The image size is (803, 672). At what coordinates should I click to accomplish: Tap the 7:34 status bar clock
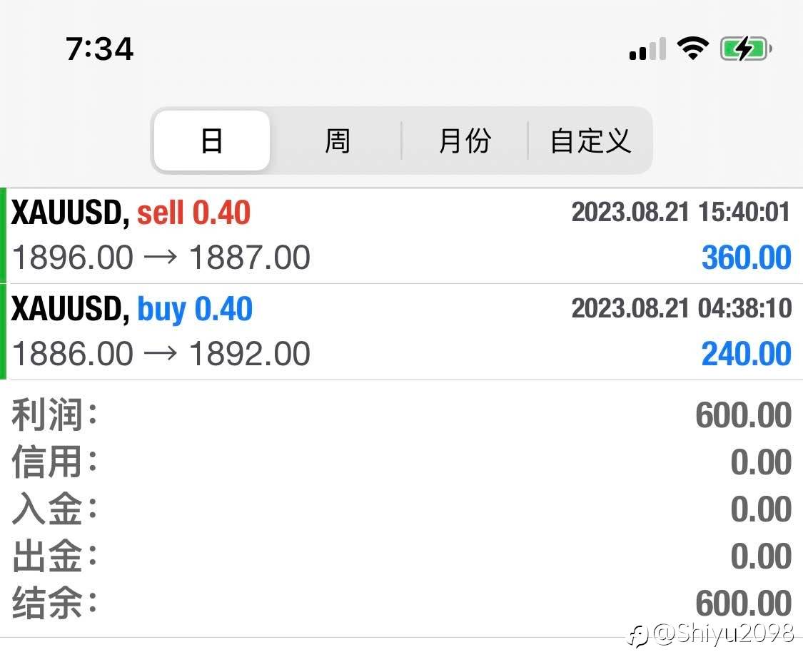point(100,49)
